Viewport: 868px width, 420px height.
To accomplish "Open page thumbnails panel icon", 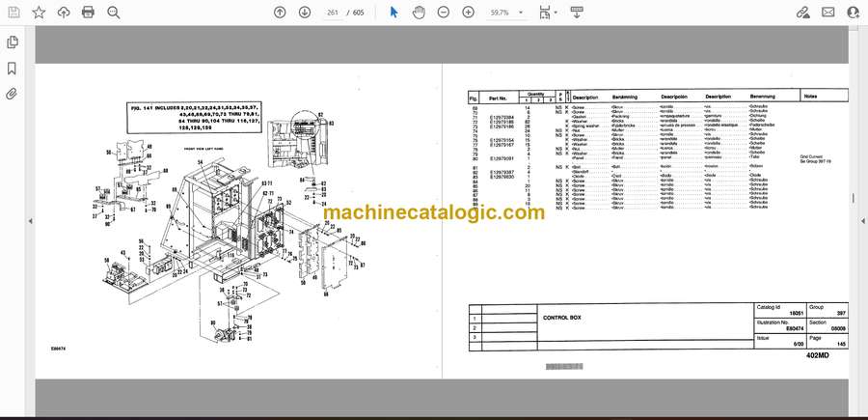I will (13, 42).
